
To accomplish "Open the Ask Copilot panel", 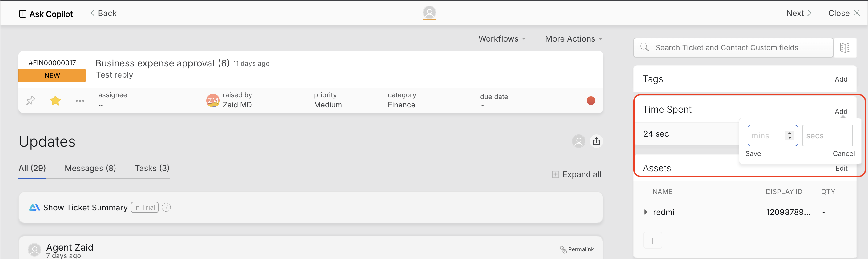I will click(x=46, y=14).
